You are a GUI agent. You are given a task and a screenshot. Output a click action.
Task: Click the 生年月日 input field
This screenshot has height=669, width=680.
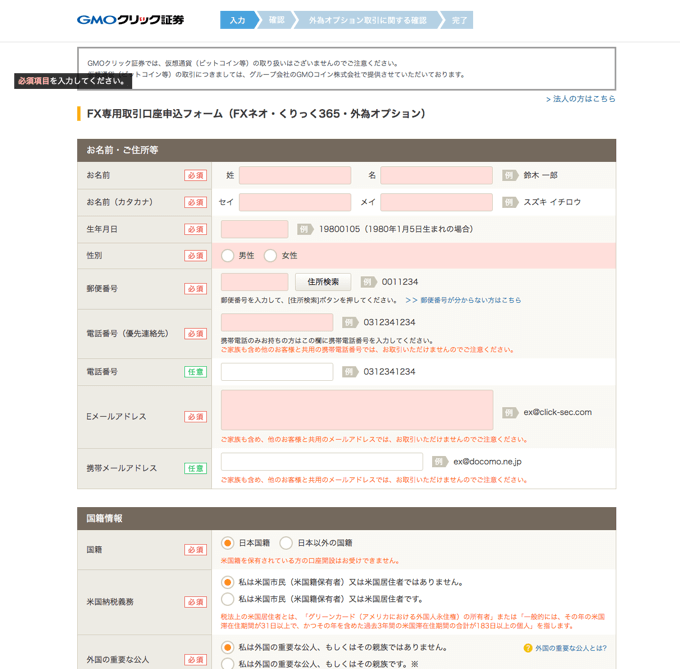click(x=254, y=229)
